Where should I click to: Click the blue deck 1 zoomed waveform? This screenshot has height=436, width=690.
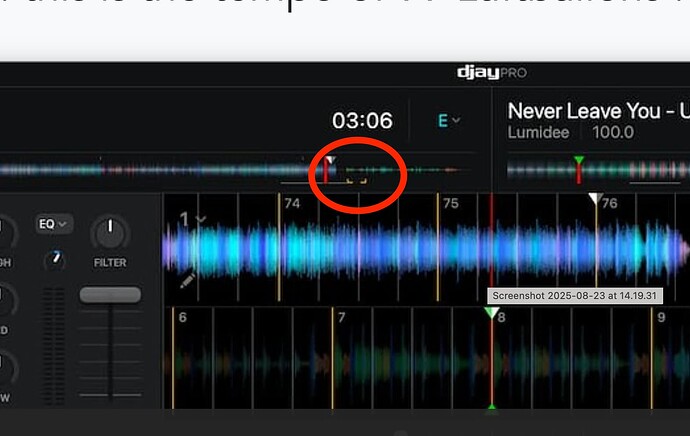click(425, 250)
